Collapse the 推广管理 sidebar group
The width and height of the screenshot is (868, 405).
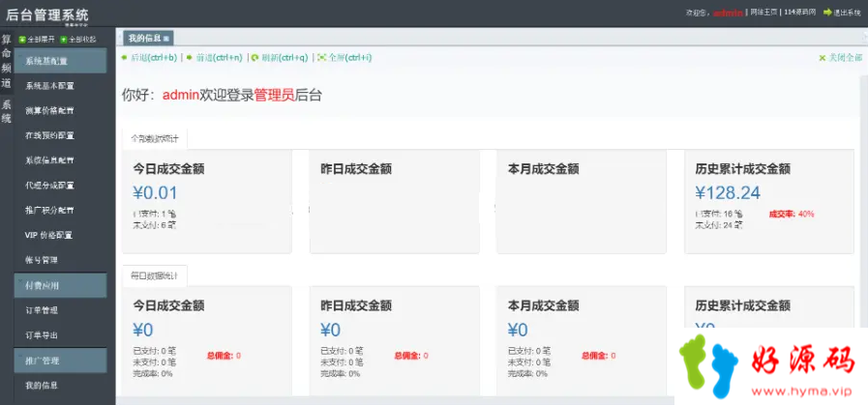(60, 361)
